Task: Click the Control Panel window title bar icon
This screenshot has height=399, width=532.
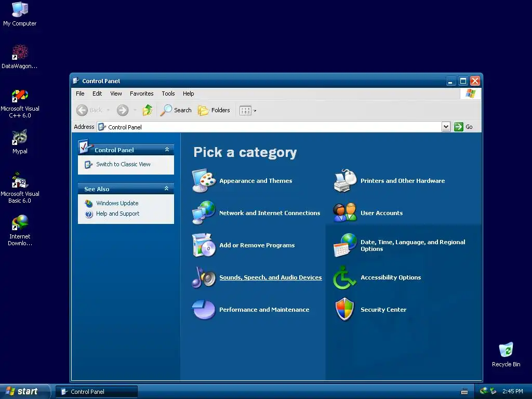Action: click(x=76, y=81)
